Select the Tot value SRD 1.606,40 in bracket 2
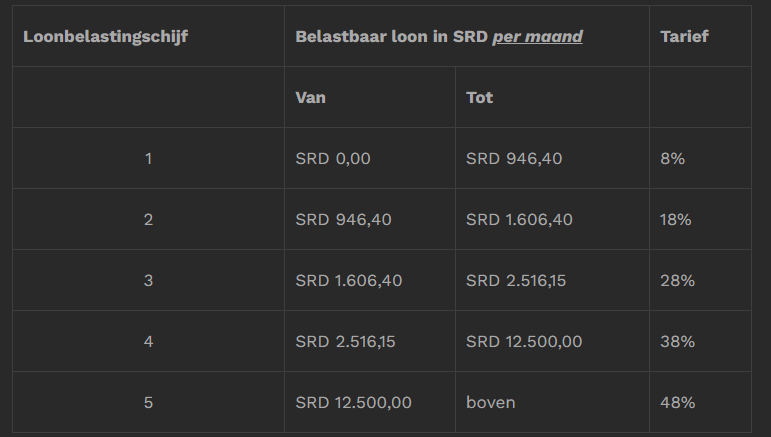Viewport: 771px width, 437px height. (519, 219)
